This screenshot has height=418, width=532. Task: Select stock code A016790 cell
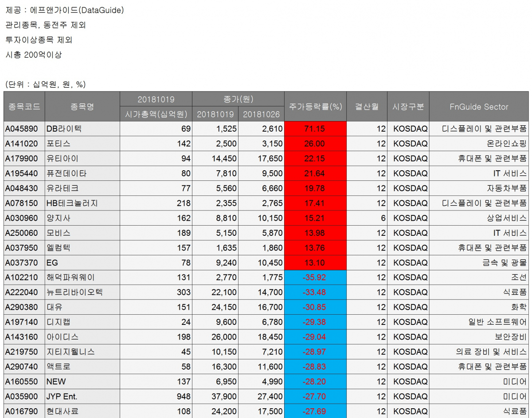coord(24,411)
